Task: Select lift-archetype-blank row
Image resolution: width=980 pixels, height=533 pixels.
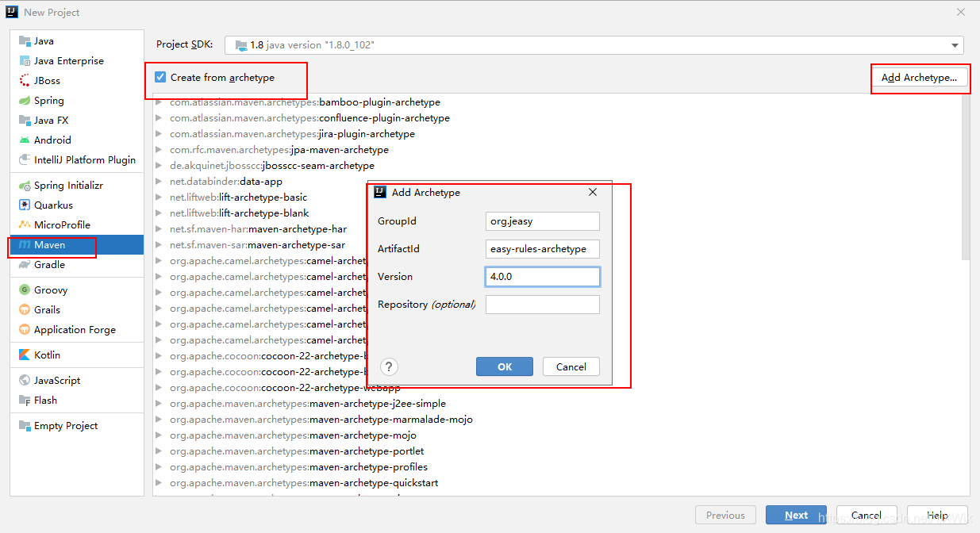Action: tap(240, 213)
